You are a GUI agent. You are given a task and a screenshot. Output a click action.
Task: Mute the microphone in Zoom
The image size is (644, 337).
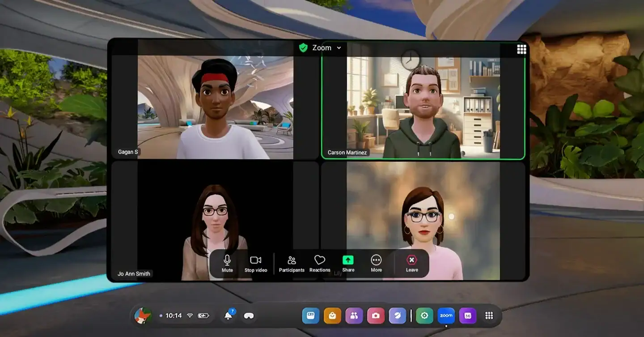point(227,263)
